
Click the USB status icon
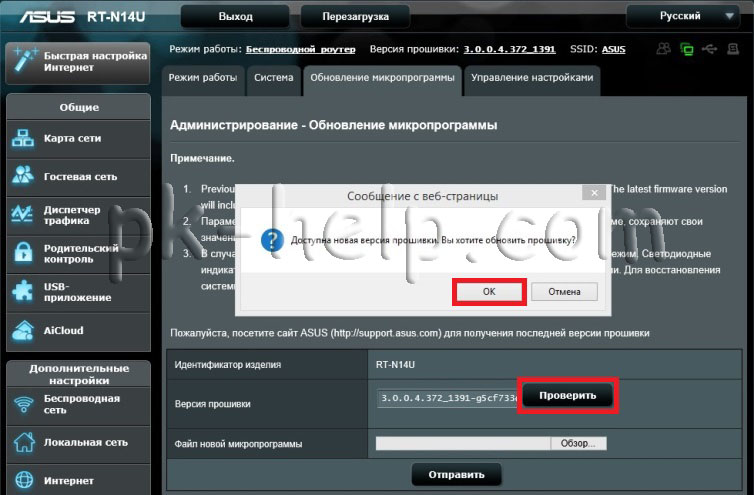[709, 49]
